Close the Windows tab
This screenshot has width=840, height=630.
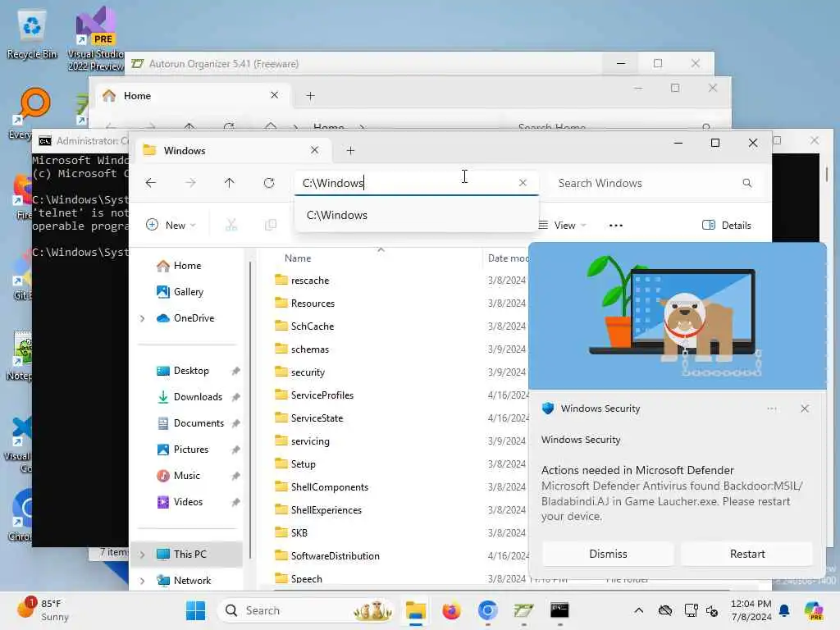coord(314,150)
